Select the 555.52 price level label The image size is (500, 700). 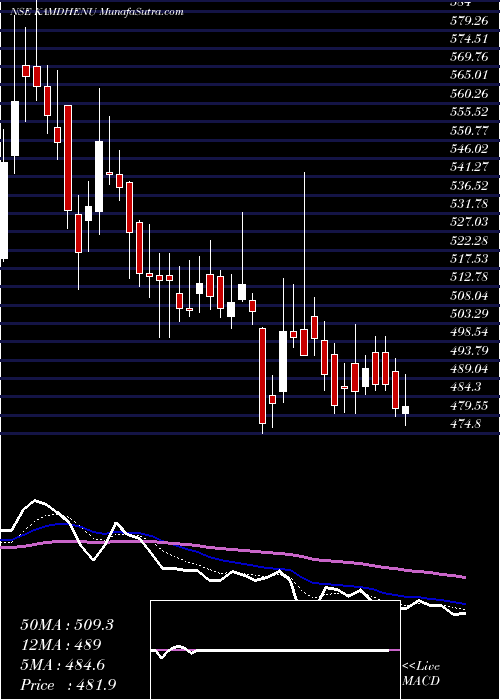coord(469,112)
